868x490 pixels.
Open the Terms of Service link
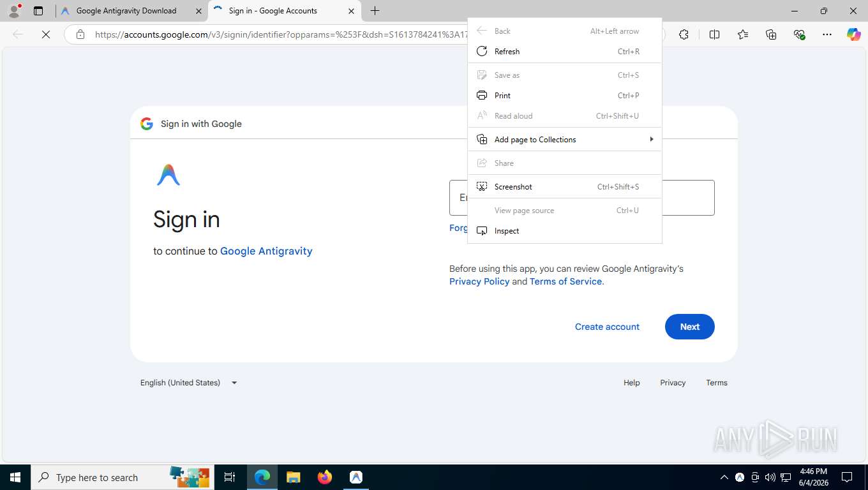click(x=565, y=281)
